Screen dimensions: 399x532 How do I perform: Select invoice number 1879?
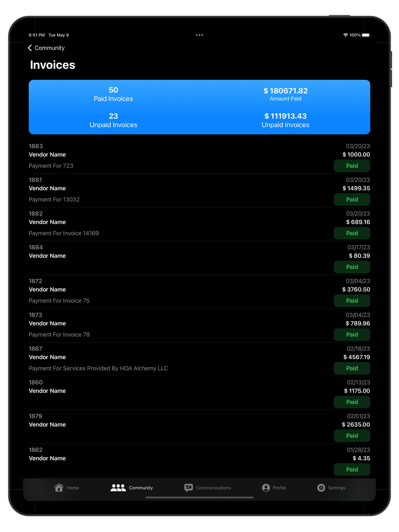click(35, 416)
